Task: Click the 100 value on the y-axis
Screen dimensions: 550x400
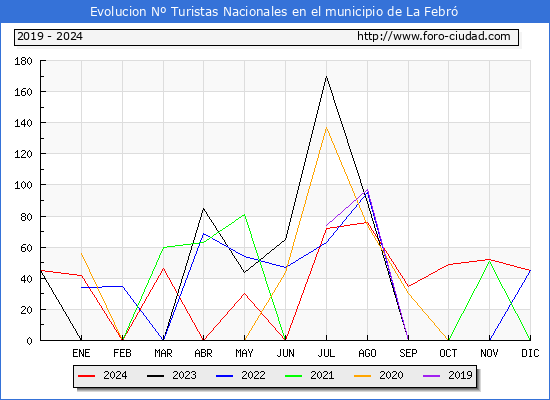Action: tap(23, 185)
